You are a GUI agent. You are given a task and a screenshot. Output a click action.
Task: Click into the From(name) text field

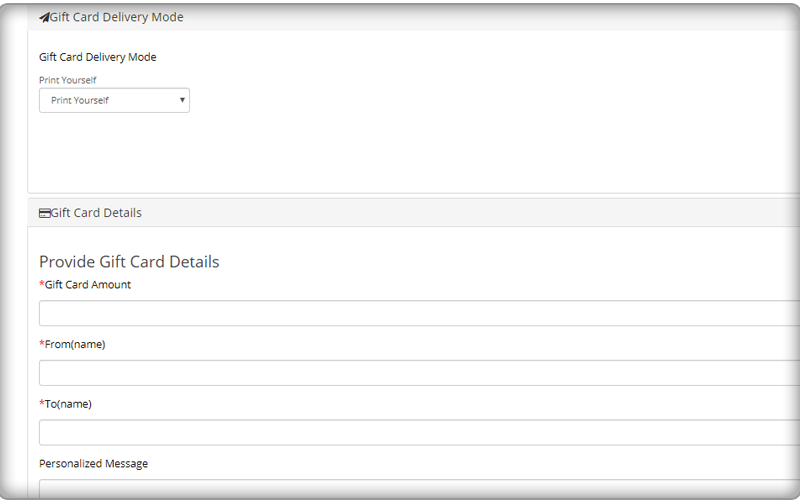(x=419, y=373)
